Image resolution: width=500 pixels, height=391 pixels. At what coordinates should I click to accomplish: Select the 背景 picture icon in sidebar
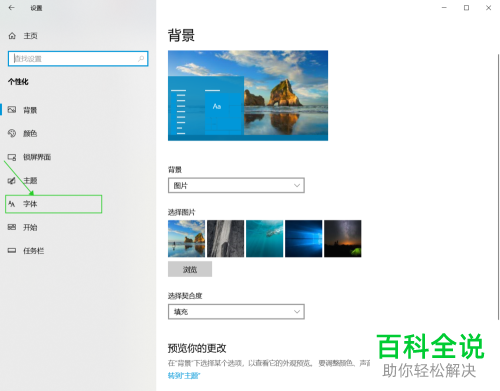12,110
